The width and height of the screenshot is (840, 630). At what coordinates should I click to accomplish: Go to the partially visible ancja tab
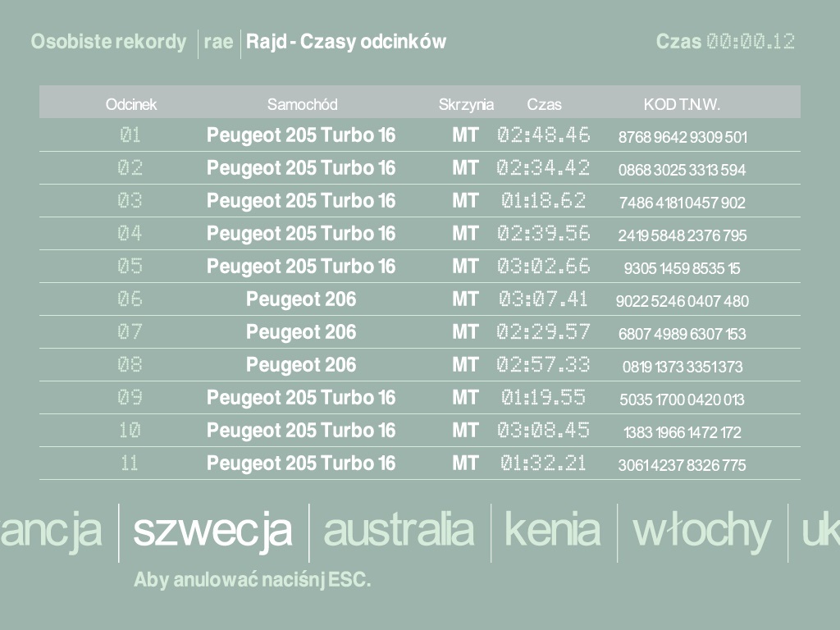point(51,531)
